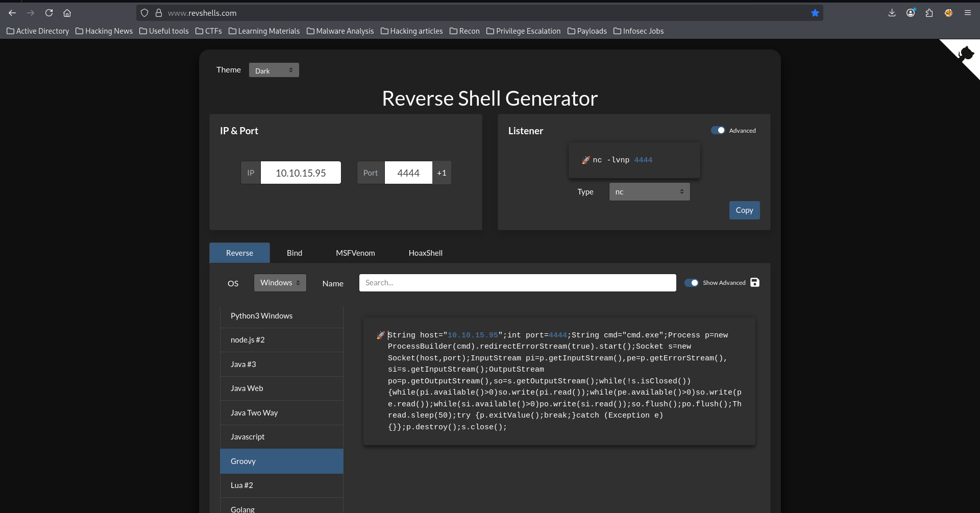Open the listener Type dropdown showing nc
The width and height of the screenshot is (980, 513).
click(649, 191)
